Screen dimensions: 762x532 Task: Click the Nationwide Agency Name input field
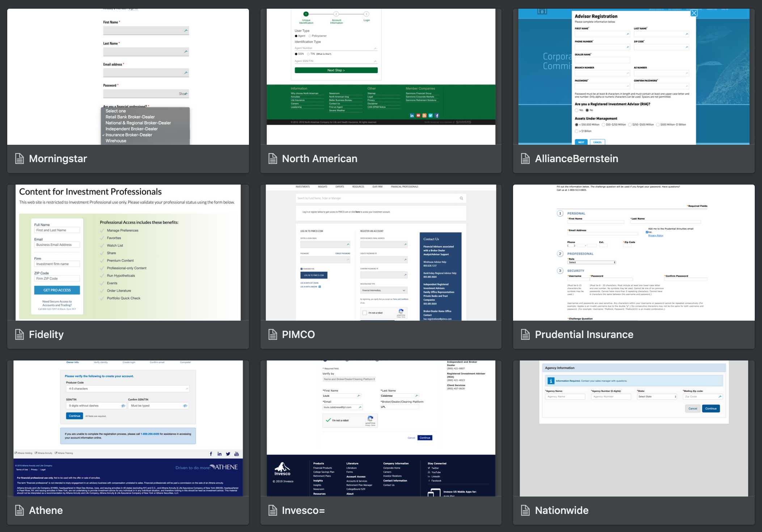pyautogui.click(x=565, y=397)
